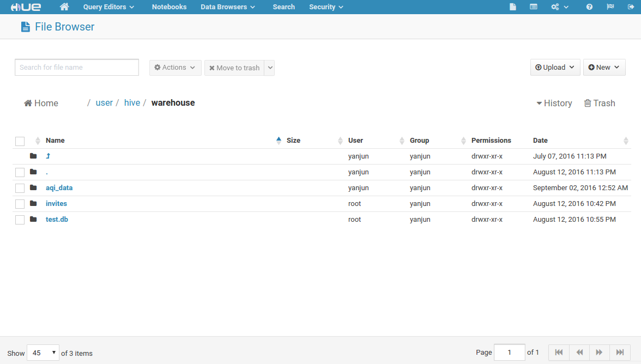This screenshot has width=641, height=364.
Task: Click the job browser icon in navbar
Action: (x=534, y=7)
